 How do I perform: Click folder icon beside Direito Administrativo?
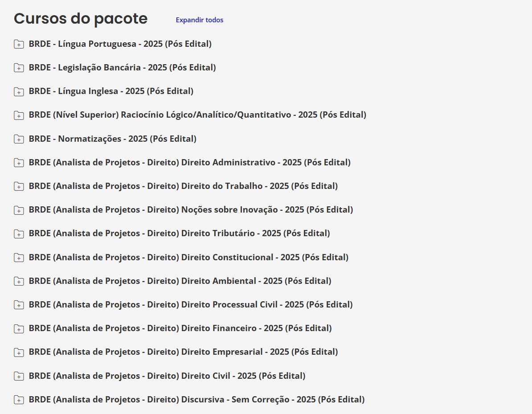[19, 163]
